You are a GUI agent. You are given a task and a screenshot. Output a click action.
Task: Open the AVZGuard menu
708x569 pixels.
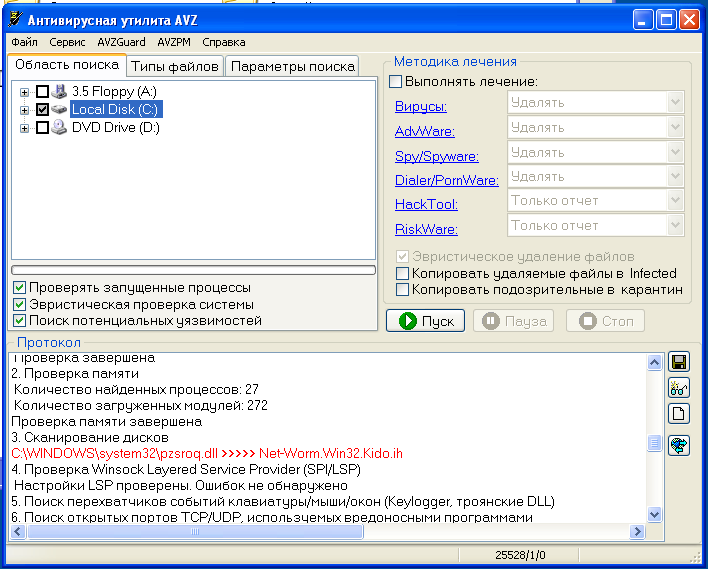point(121,42)
